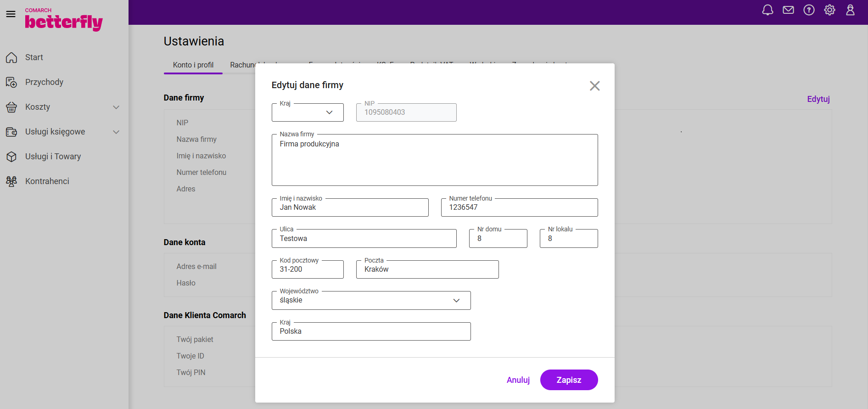Open the notifications bell icon
The width and height of the screenshot is (868, 409).
coord(767,10)
